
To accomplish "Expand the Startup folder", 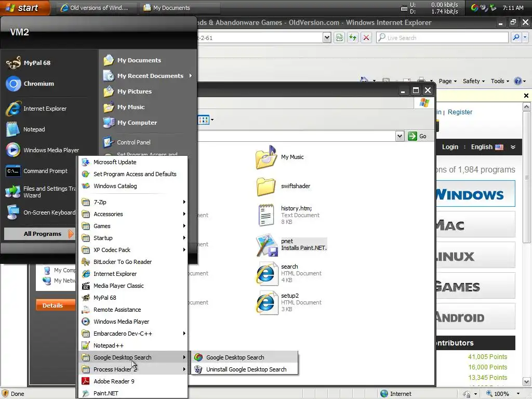I will click(x=133, y=238).
